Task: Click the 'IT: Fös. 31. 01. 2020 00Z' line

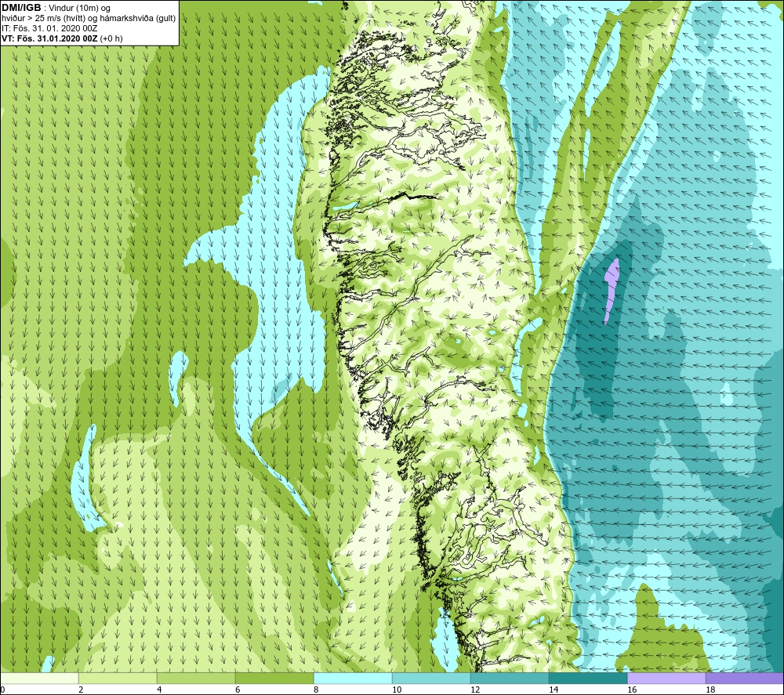Action: (x=49, y=28)
